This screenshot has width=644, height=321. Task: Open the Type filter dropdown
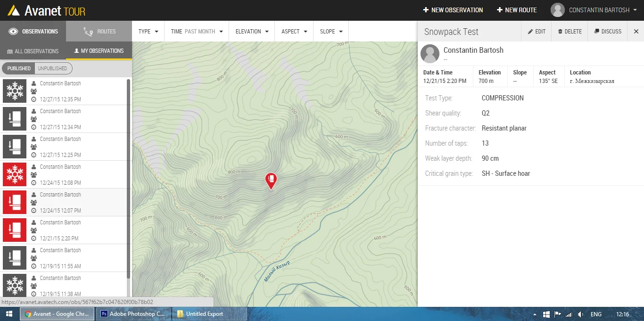coord(148,32)
